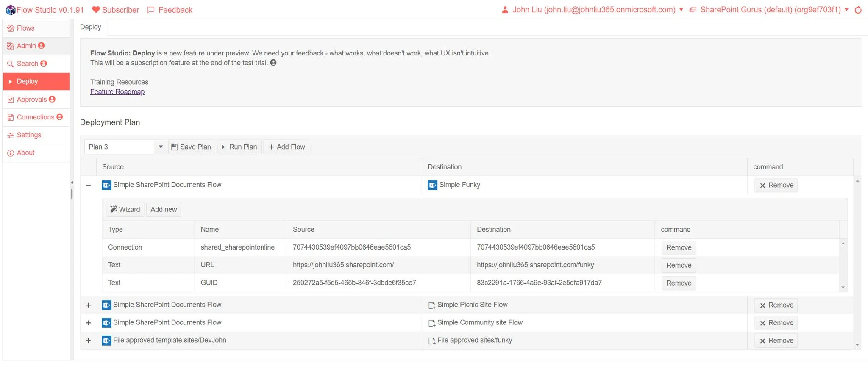Select the Deploy tab
The image size is (868, 366).
pos(91,27)
